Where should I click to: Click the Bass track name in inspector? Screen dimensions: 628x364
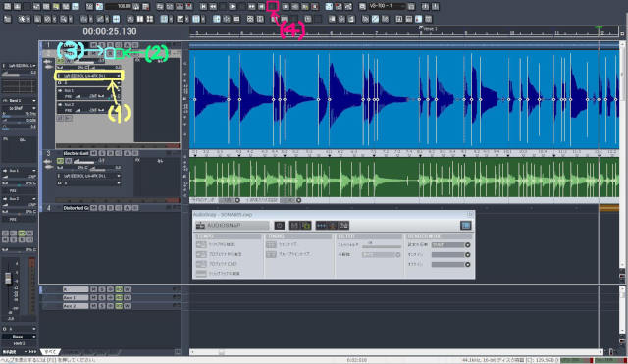18,337
